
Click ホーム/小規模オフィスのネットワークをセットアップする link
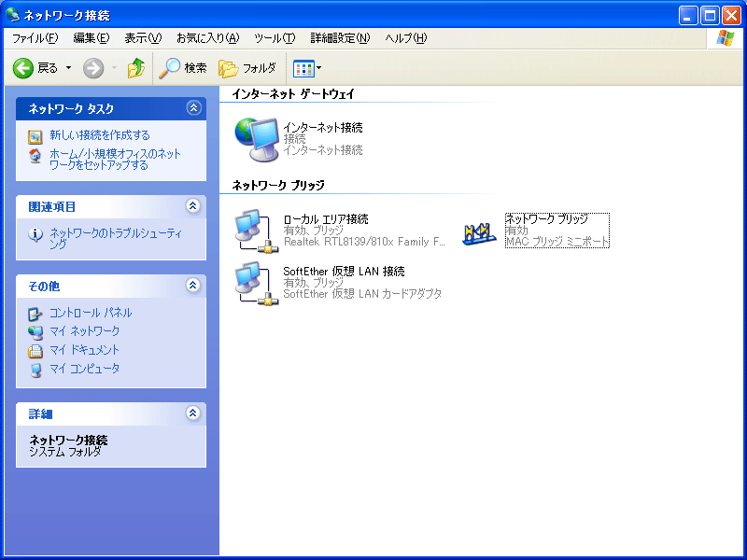115,160
